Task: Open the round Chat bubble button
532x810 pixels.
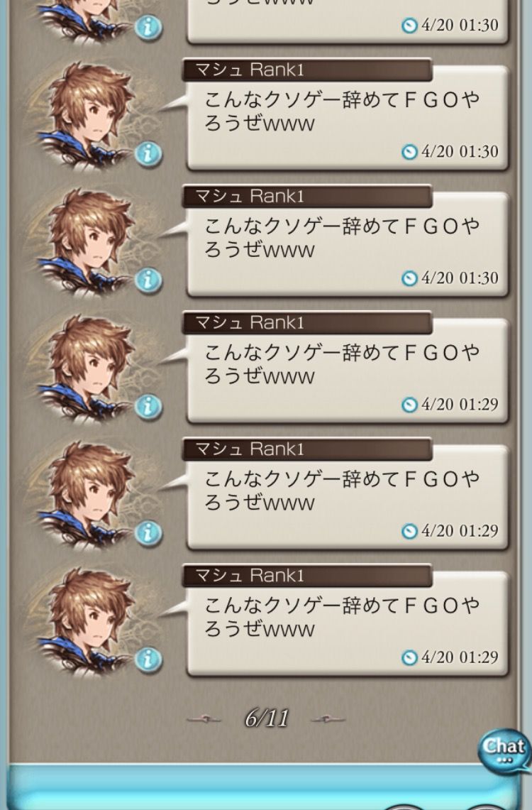Action: 504,750
